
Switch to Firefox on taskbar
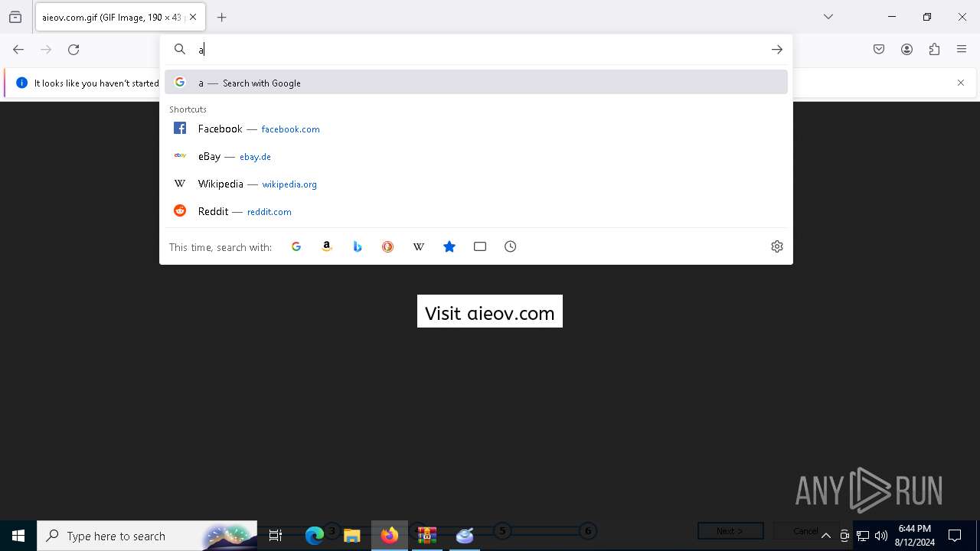(390, 536)
